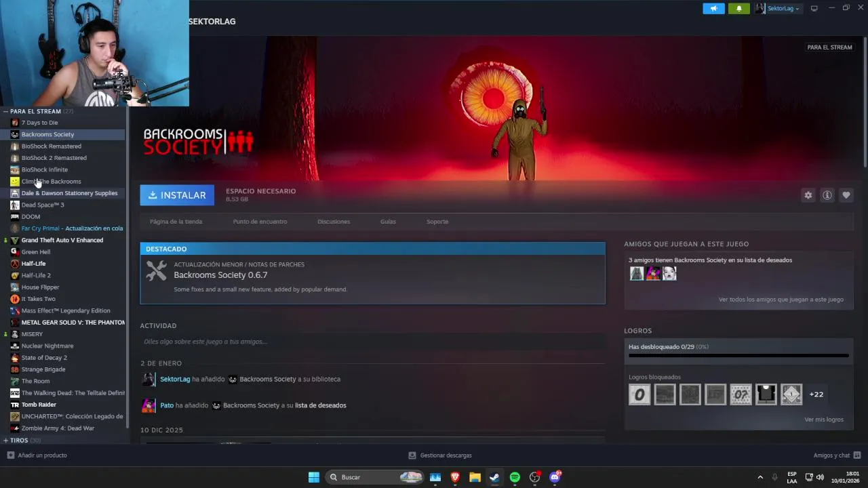This screenshot has height=488, width=868.
Task: Open Página de la tienda tab
Action: pos(176,222)
